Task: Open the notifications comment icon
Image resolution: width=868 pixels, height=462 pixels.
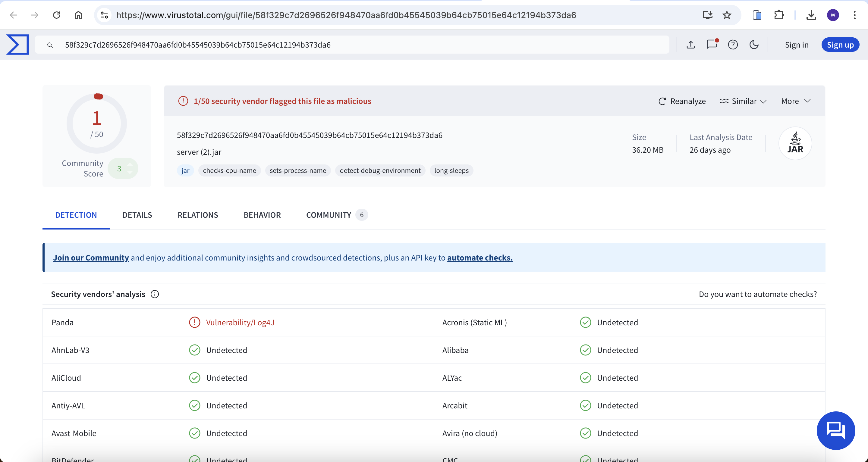Action: (x=712, y=45)
